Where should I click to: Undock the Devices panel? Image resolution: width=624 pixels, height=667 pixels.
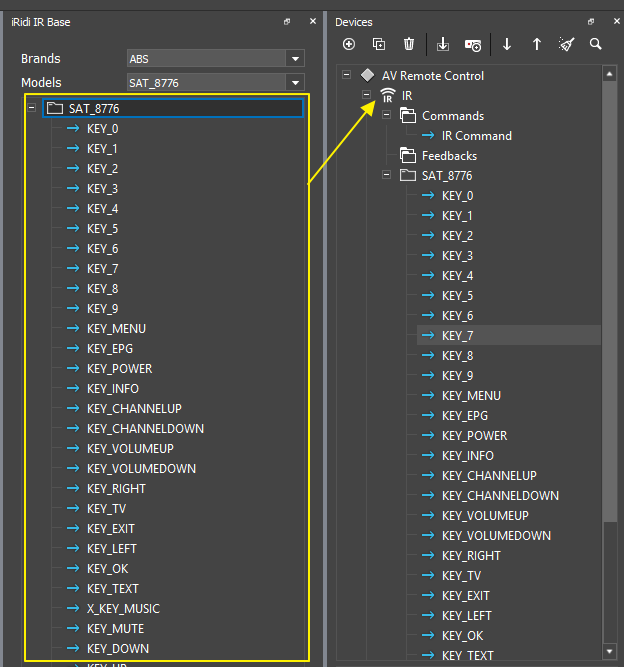(x=590, y=22)
